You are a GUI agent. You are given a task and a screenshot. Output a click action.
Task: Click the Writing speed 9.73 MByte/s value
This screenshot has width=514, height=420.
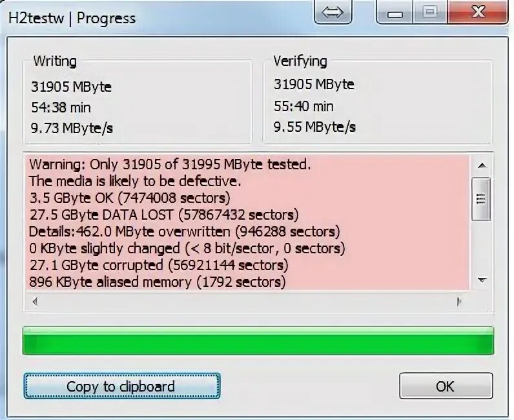[x=72, y=128]
